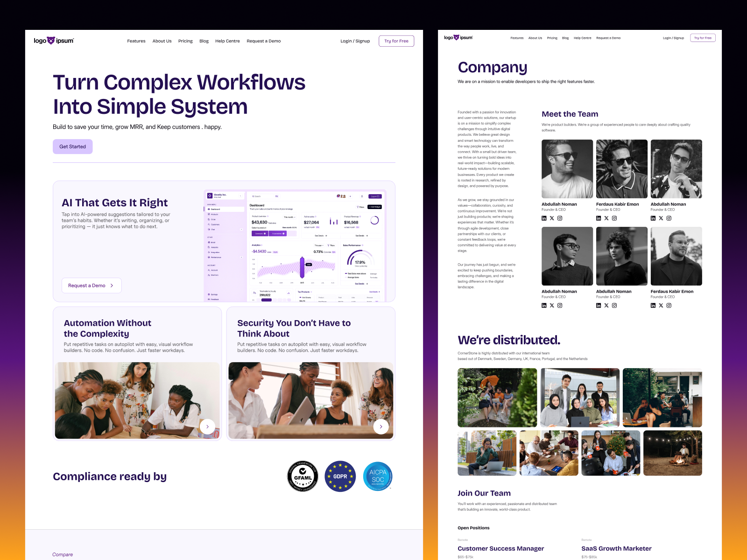Image resolution: width=747 pixels, height=560 pixels.
Task: Collapse the dashboard sidebar with its chevron
Action: 241,196
